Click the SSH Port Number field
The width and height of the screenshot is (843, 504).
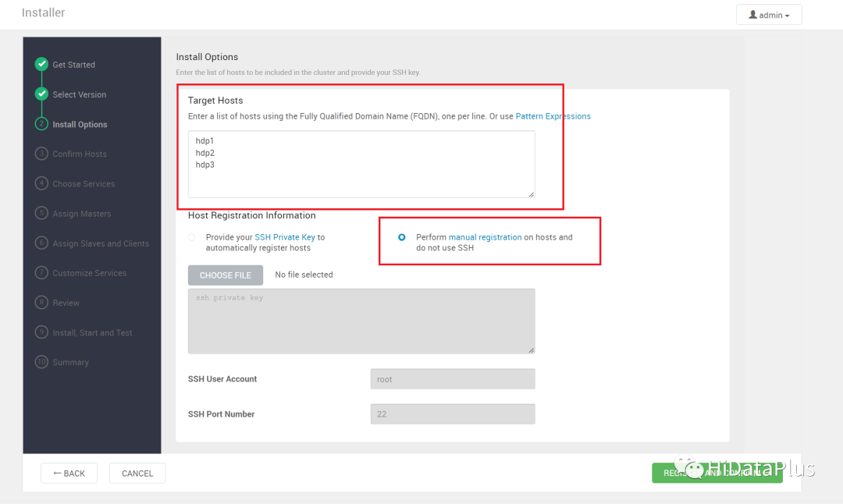pyautogui.click(x=453, y=414)
